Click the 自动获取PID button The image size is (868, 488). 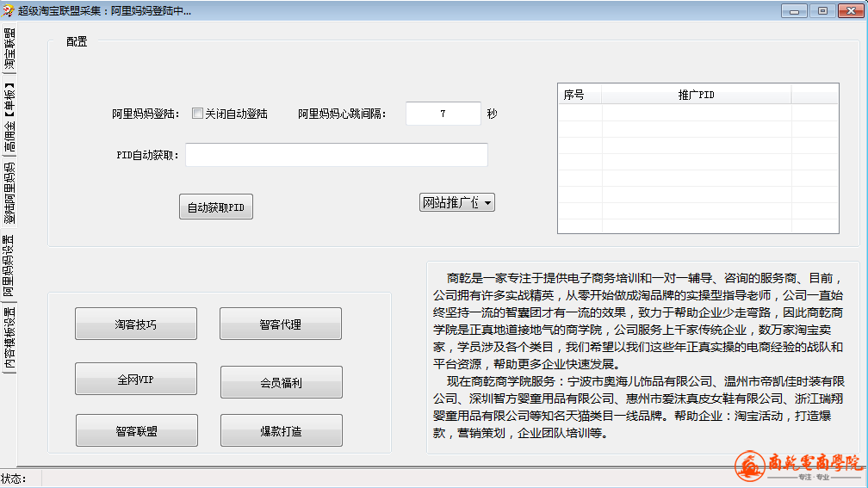216,207
